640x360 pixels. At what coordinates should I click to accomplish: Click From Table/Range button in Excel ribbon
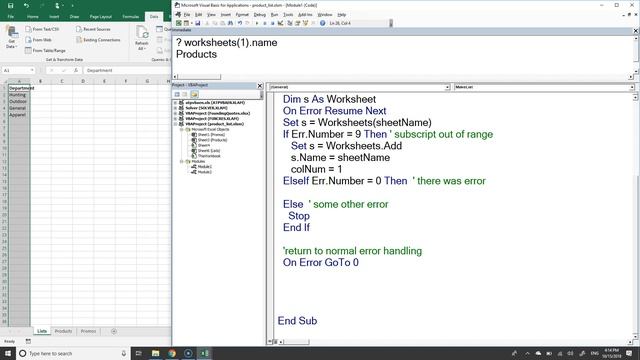click(45, 51)
